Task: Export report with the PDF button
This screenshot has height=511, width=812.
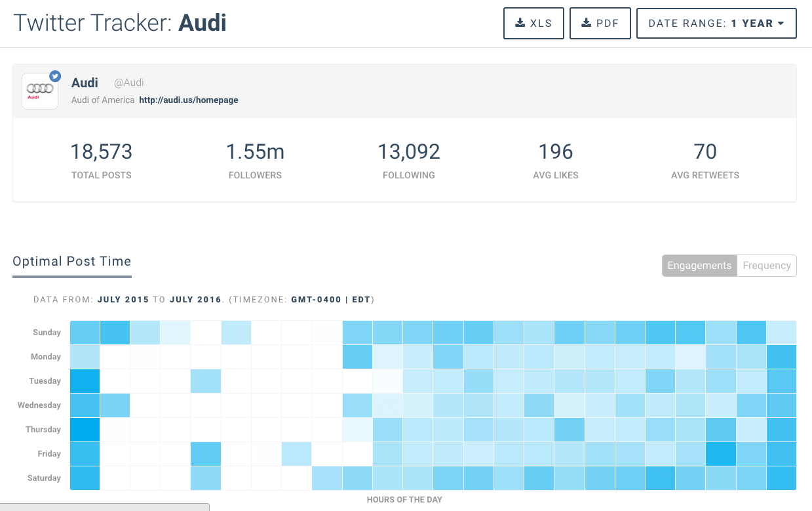Action: coord(600,24)
